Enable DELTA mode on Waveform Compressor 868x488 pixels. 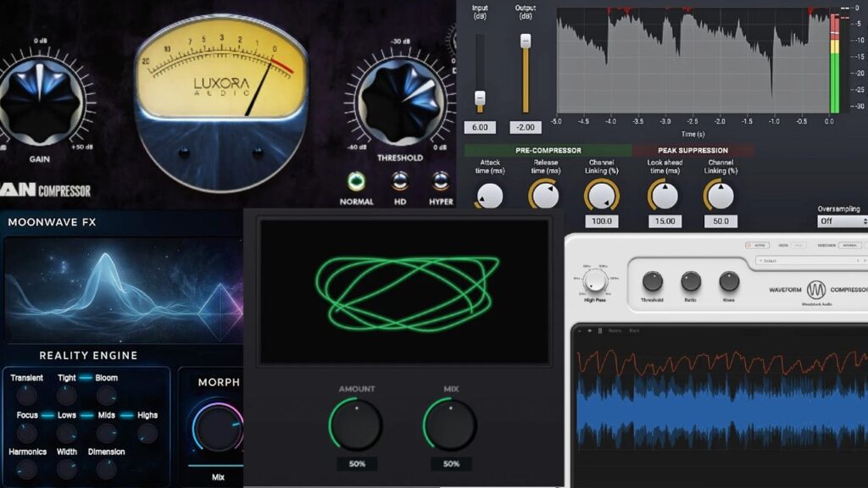click(x=798, y=246)
